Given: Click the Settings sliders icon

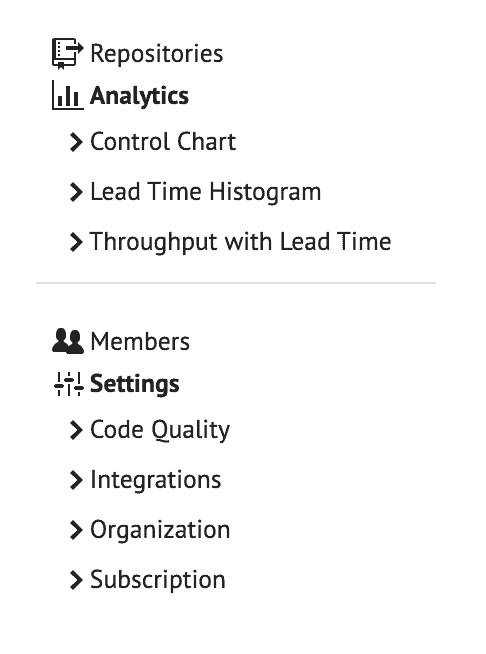Looking at the screenshot, I should pos(68,384).
